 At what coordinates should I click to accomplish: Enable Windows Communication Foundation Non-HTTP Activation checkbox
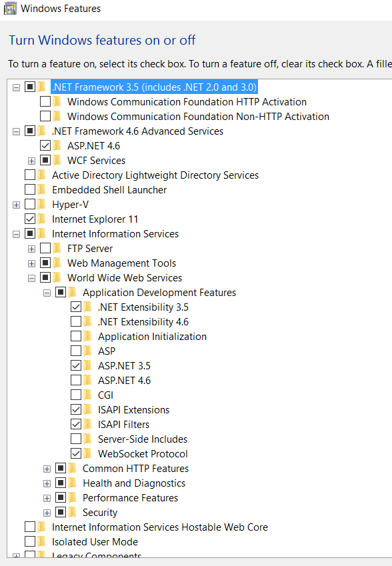click(45, 116)
